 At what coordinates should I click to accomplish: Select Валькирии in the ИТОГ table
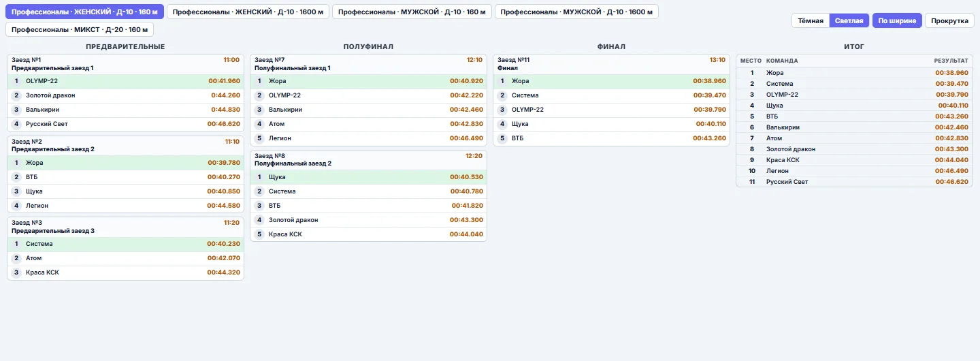point(854,127)
